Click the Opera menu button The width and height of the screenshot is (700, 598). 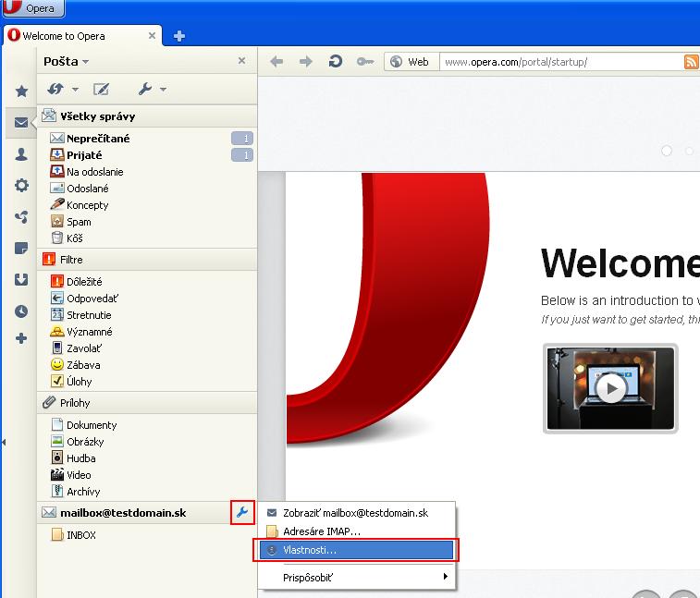point(33,8)
